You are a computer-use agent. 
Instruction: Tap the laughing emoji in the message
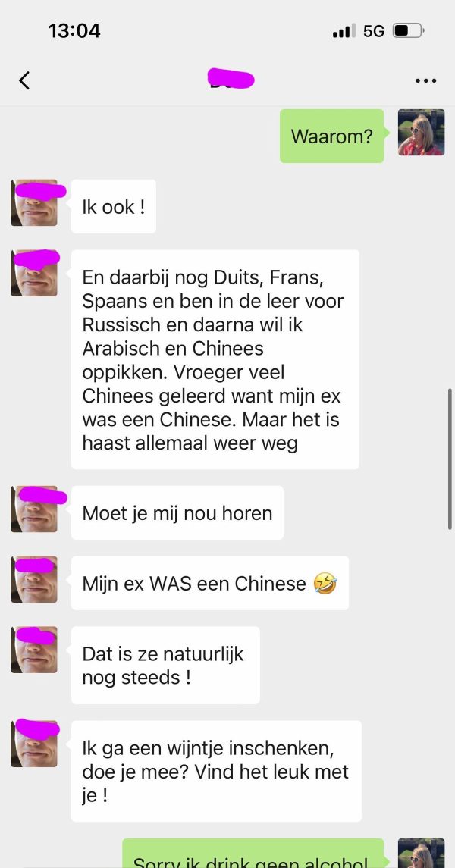click(x=325, y=584)
